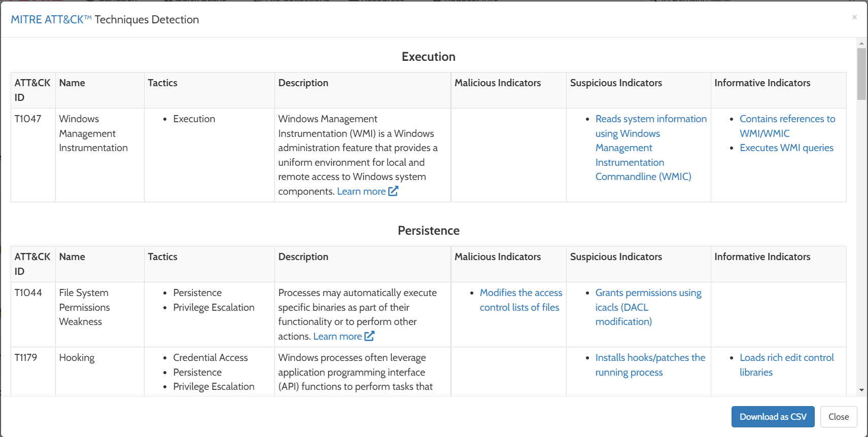Open the WMI Learn more link
Viewport: 868px width, 437px height.
click(361, 191)
